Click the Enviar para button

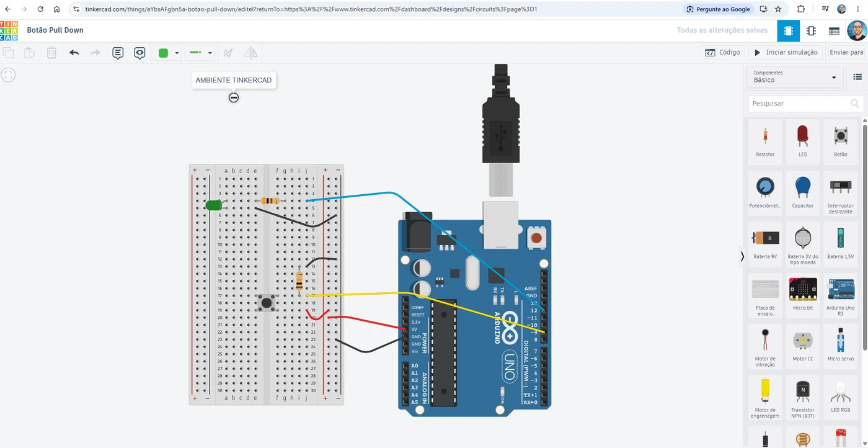(x=846, y=53)
